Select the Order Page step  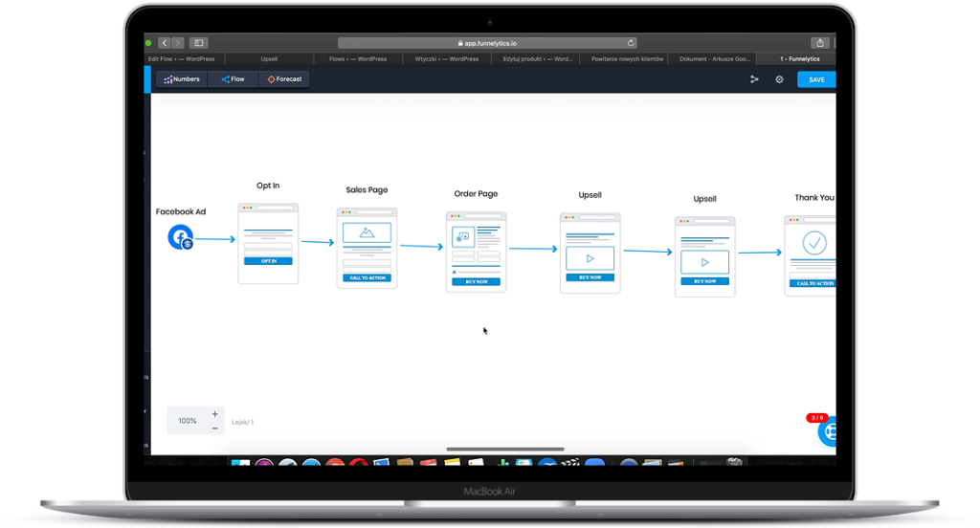click(x=477, y=252)
